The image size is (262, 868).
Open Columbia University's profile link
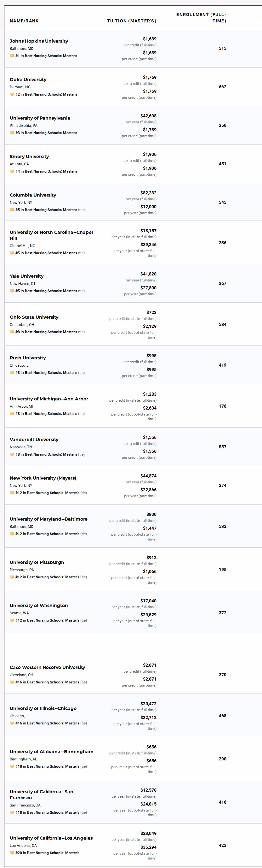click(33, 195)
